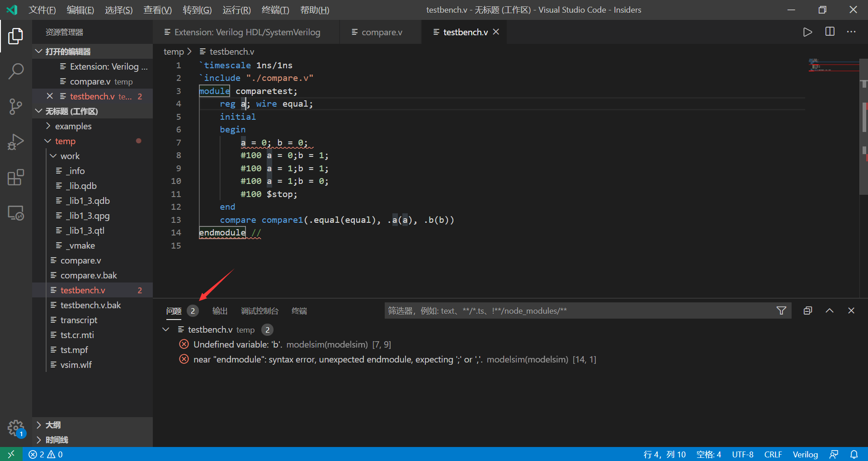
Task: Run the testbench.v file with the play button
Action: (x=808, y=32)
